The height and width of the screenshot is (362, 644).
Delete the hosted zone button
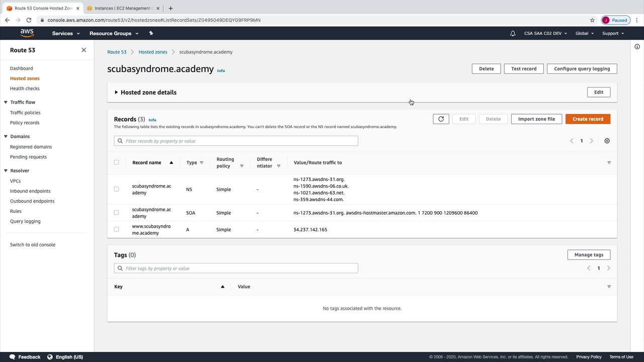tap(486, 69)
